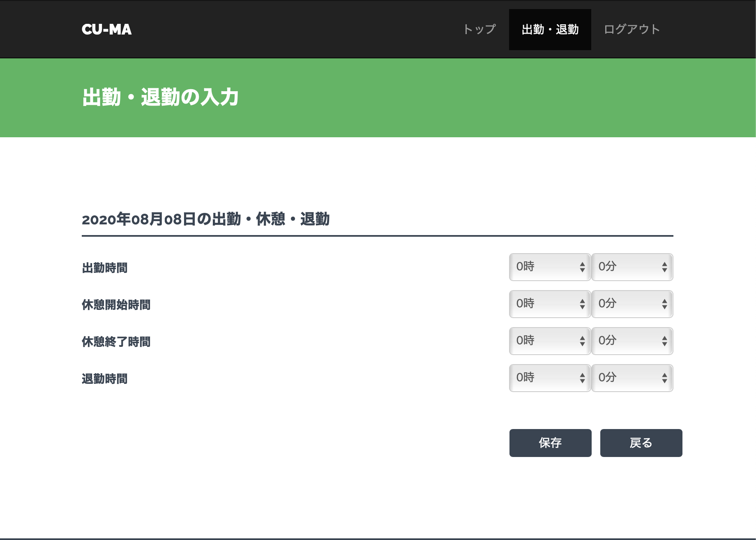Open the 退勤時間 hour dropdown
The width and height of the screenshot is (756, 540).
pos(549,378)
